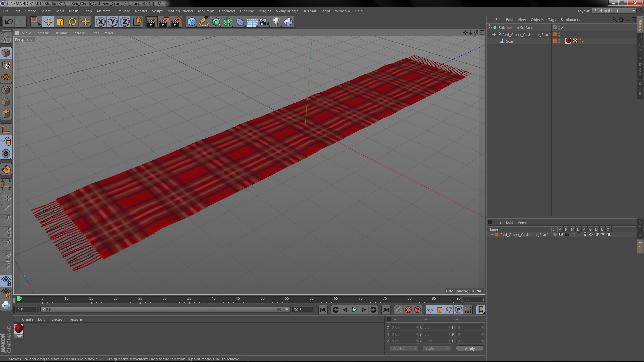644x362 pixels.
Task: Select the Scale tool icon
Action: [60, 22]
